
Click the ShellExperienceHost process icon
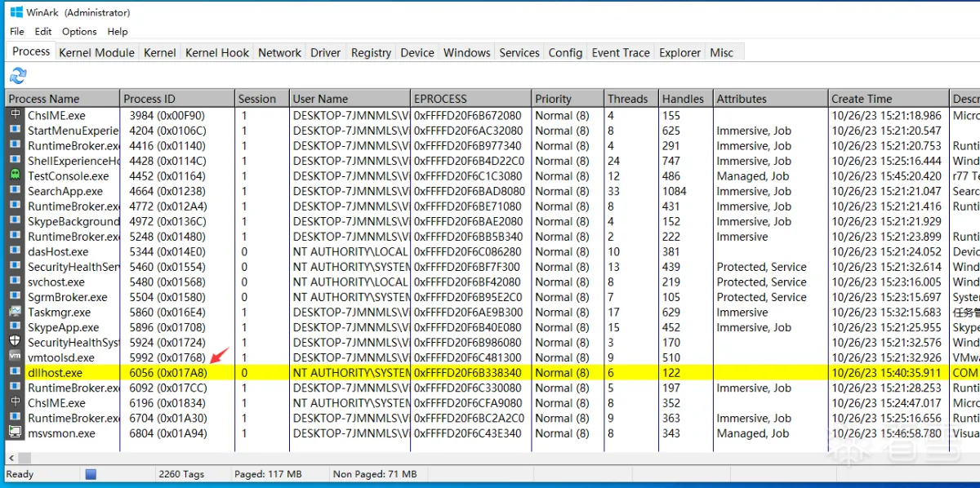pyautogui.click(x=15, y=161)
